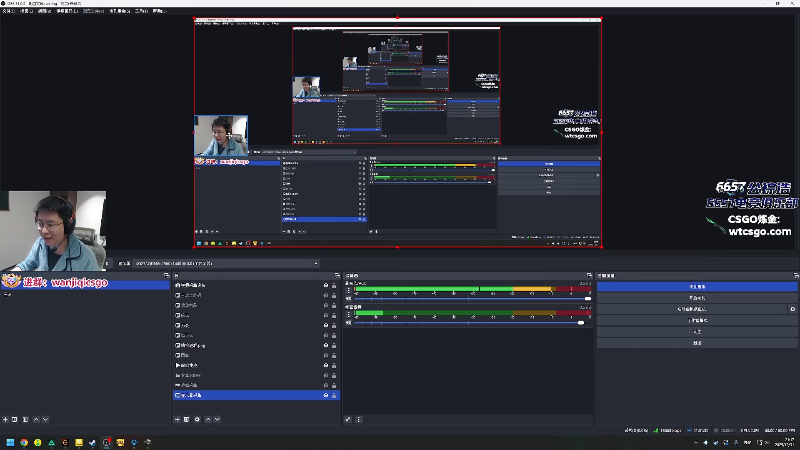800x450 pixels.
Task: Add a new scene with plus icon
Action: 5,419
